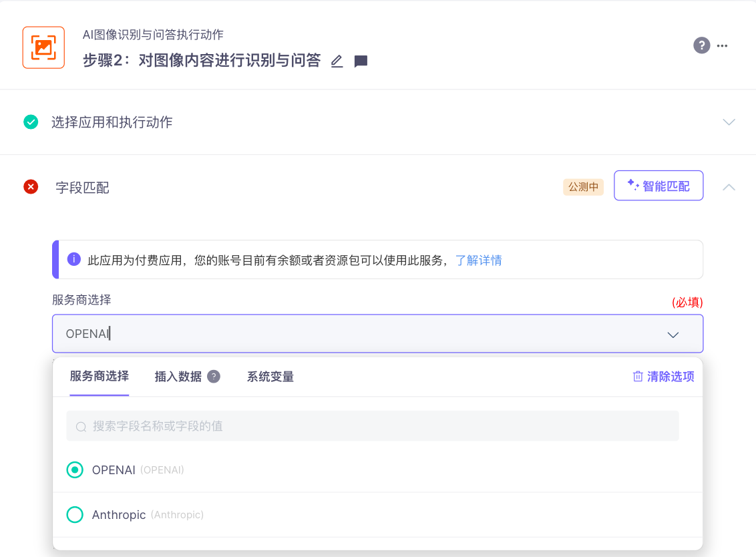Click the 智能匹配 button
Viewport: 756px width, 557px height.
click(x=658, y=186)
